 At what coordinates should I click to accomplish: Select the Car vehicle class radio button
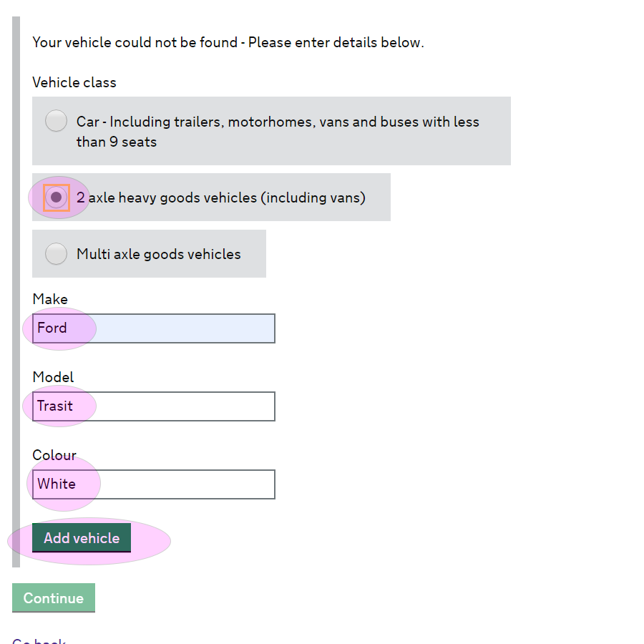57,121
